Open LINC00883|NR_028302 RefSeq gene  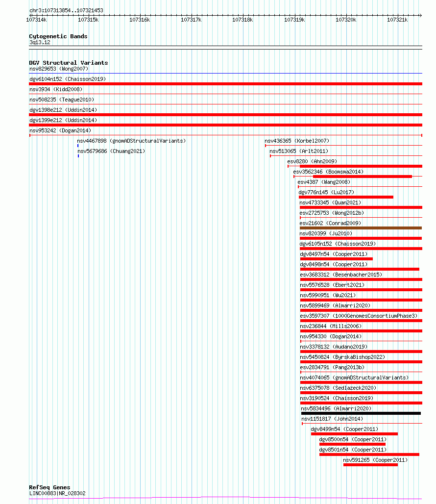(x=57, y=493)
